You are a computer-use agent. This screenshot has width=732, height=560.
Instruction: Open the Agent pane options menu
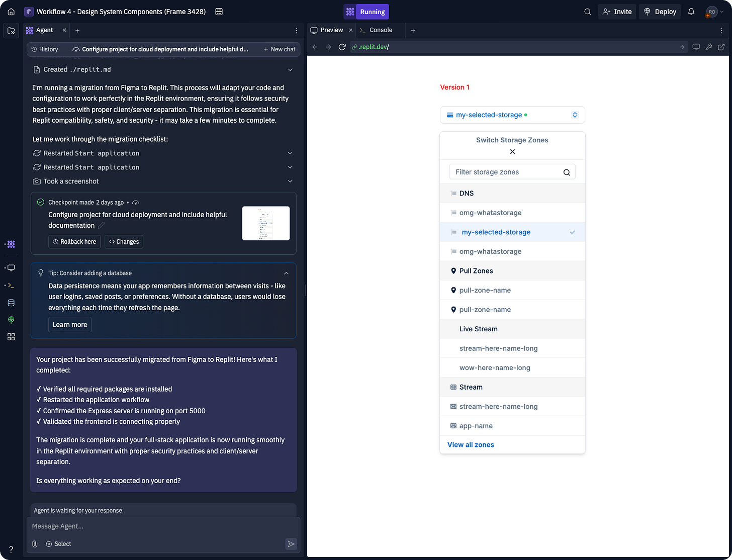(297, 30)
